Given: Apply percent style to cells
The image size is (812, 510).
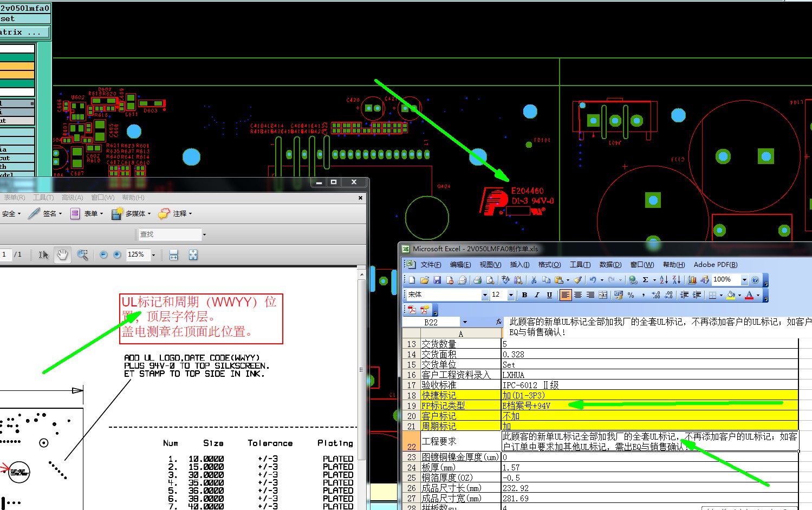Looking at the screenshot, I should (631, 295).
